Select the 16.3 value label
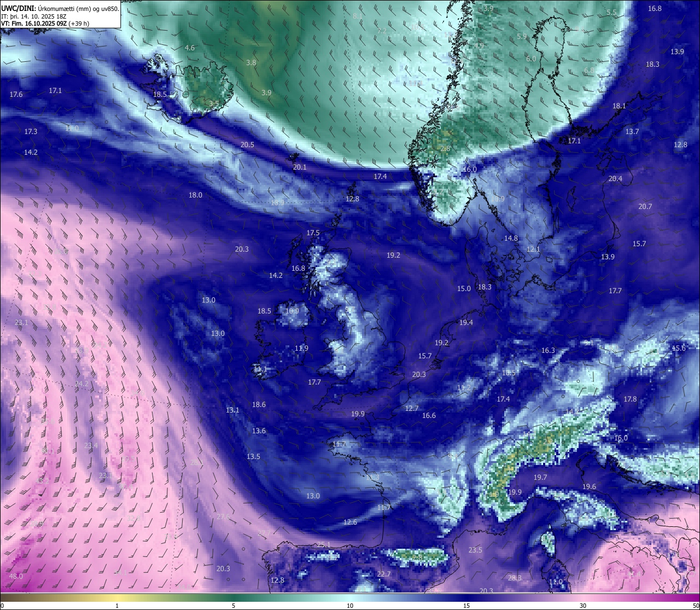700x610 pixels. coord(548,350)
